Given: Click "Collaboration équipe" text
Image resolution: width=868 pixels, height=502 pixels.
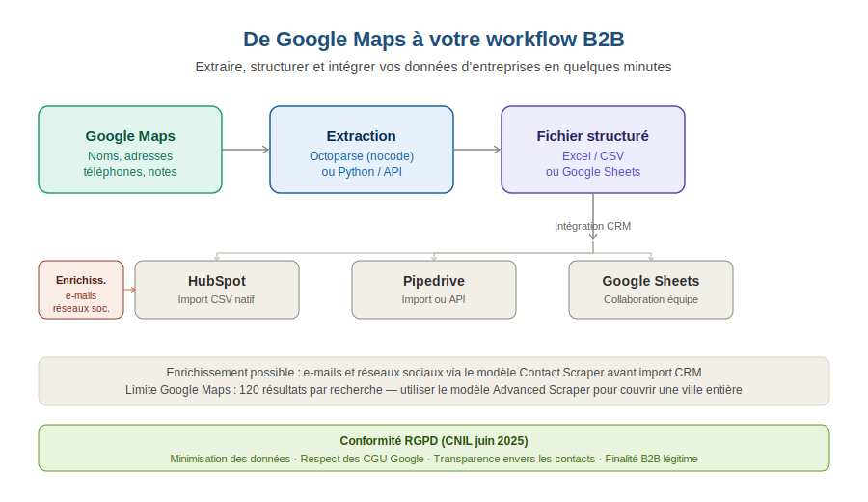Looking at the screenshot, I should point(650,300).
